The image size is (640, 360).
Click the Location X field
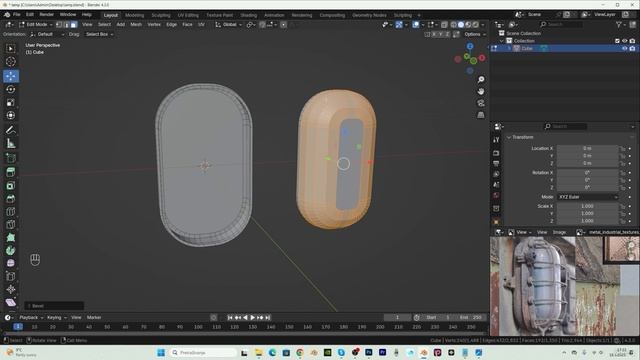coord(588,149)
